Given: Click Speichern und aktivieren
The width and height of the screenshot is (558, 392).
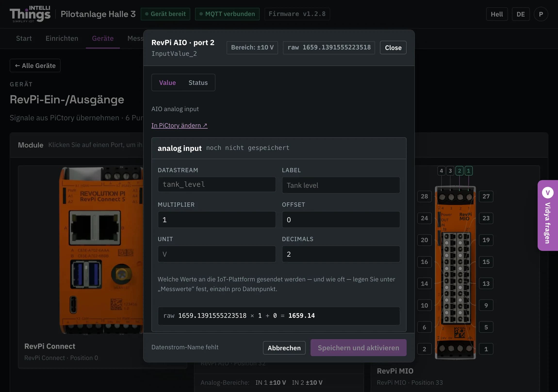Looking at the screenshot, I should point(359,348).
